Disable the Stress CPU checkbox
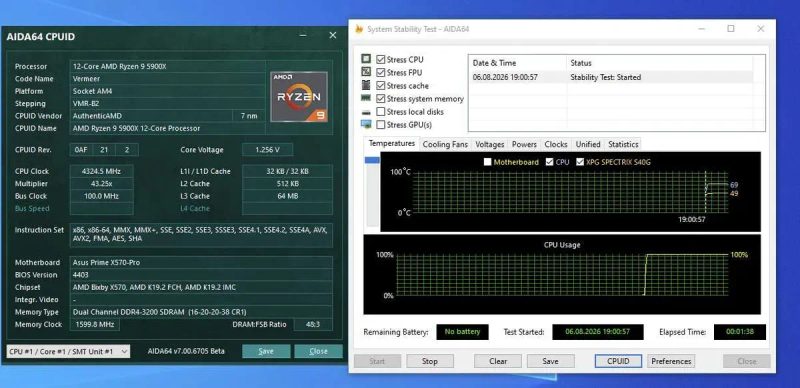The width and height of the screenshot is (800, 388). (x=381, y=59)
